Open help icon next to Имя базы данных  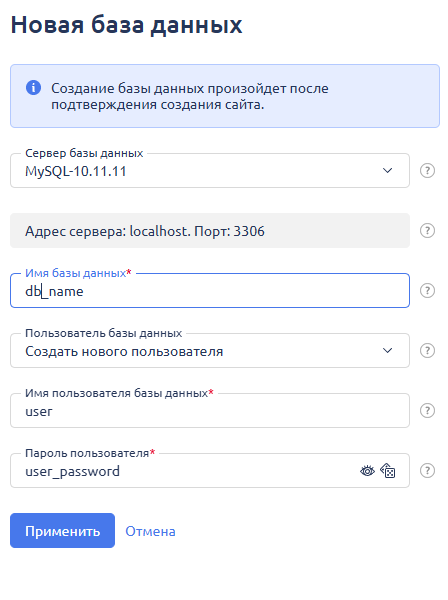427,290
